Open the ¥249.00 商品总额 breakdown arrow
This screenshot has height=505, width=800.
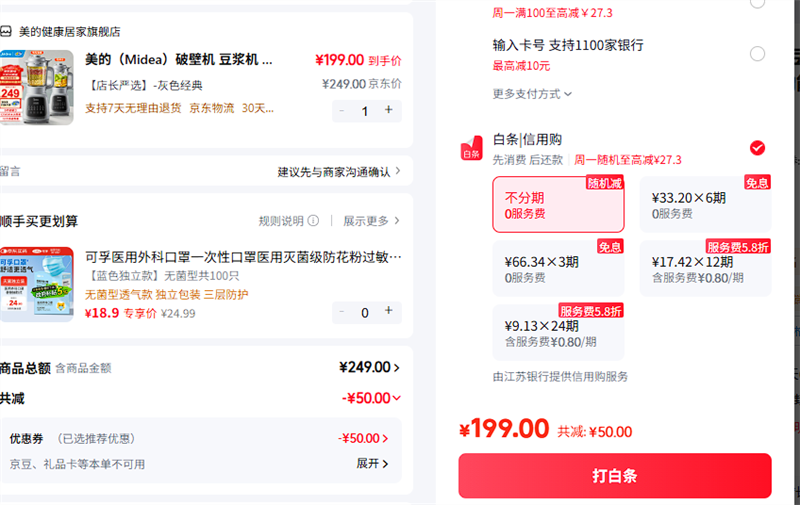click(x=397, y=368)
